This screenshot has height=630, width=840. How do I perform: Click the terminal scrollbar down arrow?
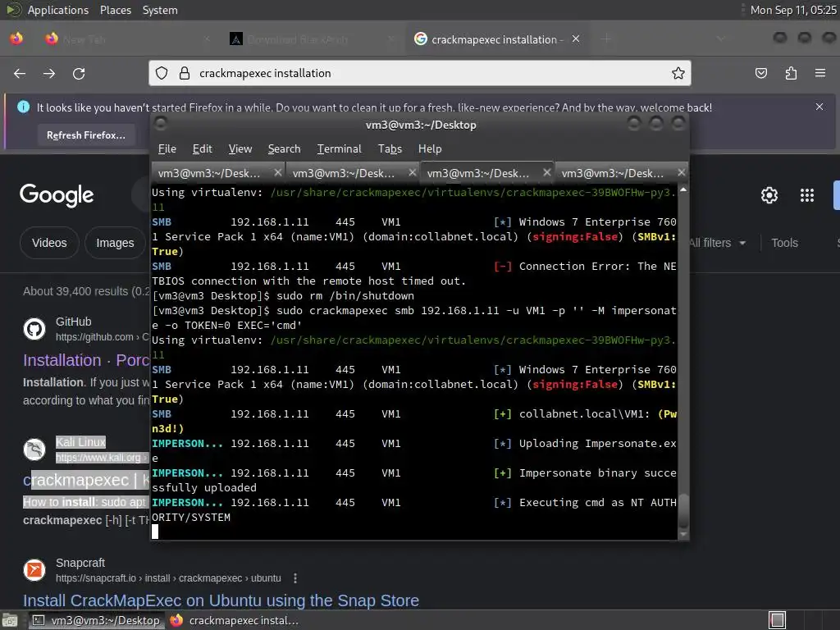(683, 534)
